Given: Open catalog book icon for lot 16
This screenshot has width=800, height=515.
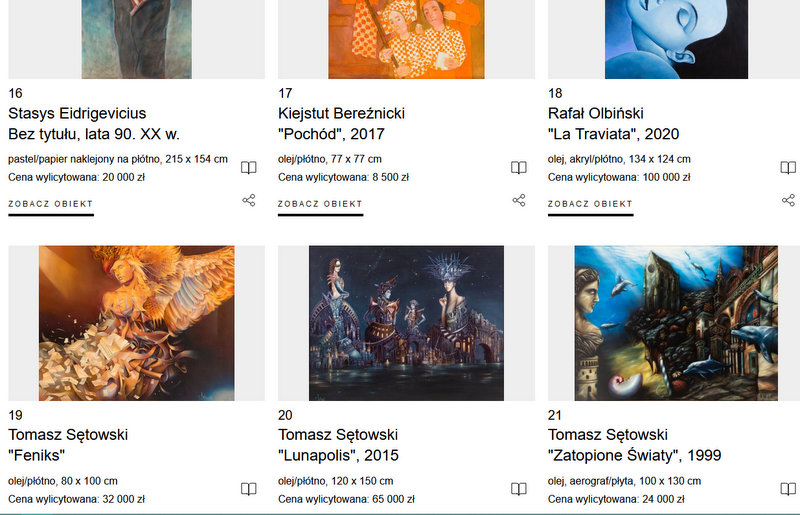Looking at the screenshot, I should (x=248, y=167).
